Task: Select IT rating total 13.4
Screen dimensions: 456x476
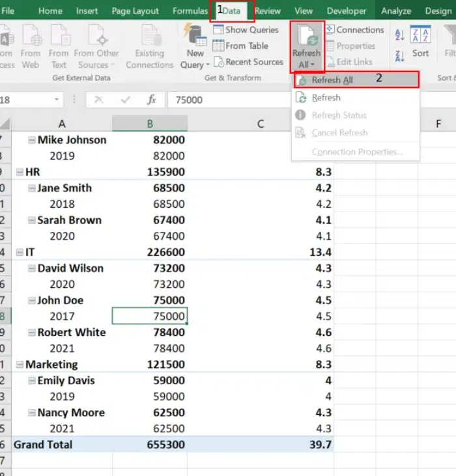Action: pyautogui.click(x=261, y=252)
